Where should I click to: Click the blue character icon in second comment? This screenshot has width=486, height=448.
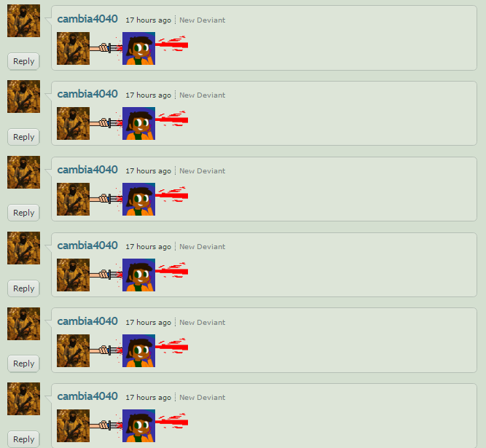139,123
